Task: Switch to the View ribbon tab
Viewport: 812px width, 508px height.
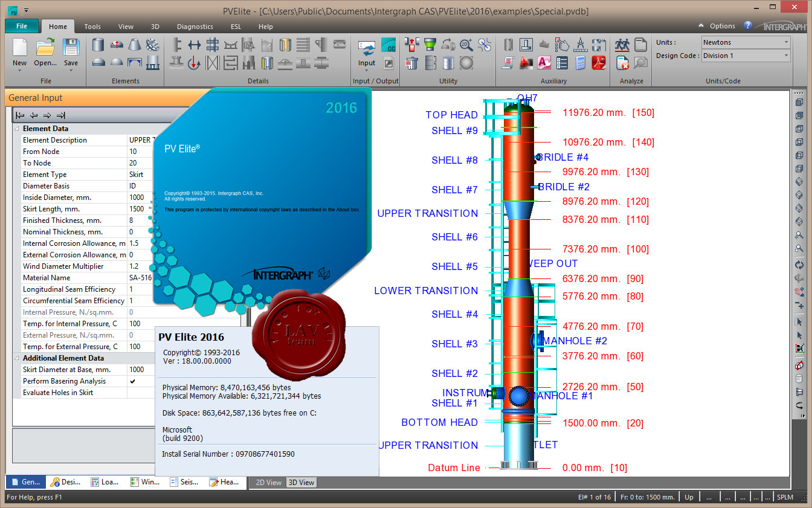Action: pyautogui.click(x=126, y=27)
